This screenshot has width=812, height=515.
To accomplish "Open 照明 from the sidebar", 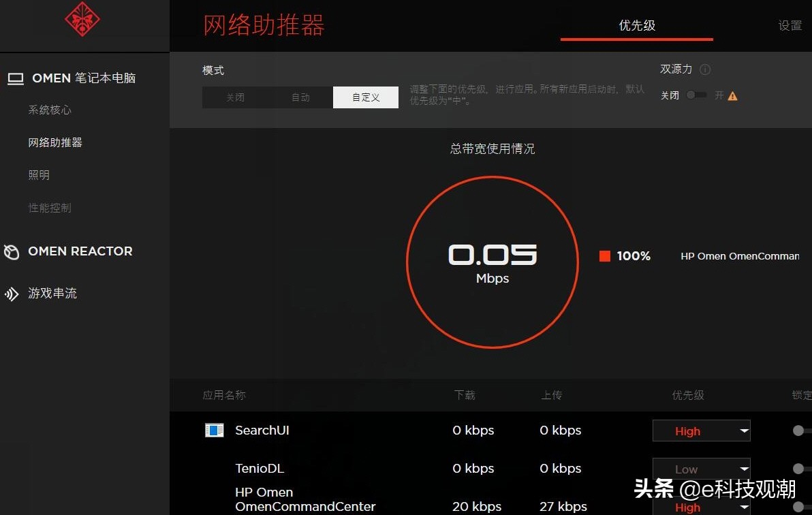I will click(39, 174).
